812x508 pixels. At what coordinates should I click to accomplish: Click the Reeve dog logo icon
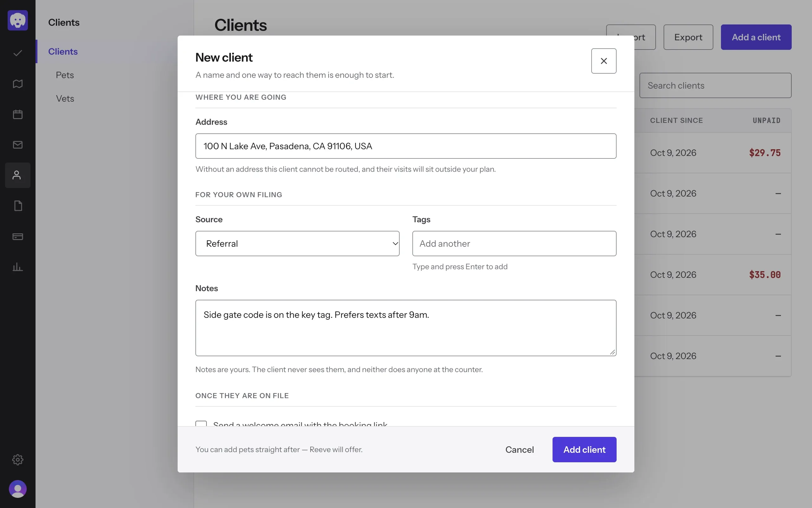(17, 20)
